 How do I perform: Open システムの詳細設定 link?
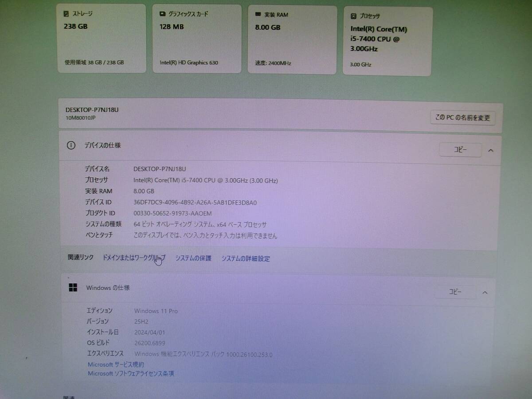pyautogui.click(x=246, y=258)
